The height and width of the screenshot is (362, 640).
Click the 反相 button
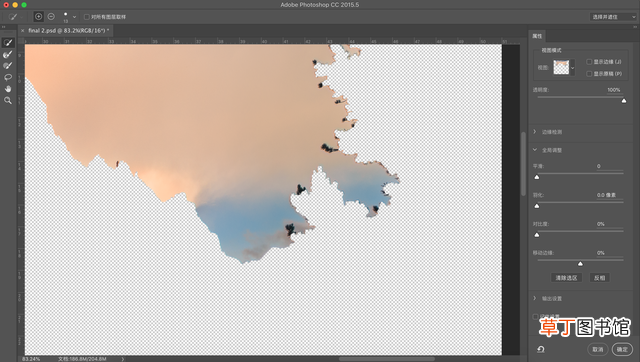pos(600,278)
